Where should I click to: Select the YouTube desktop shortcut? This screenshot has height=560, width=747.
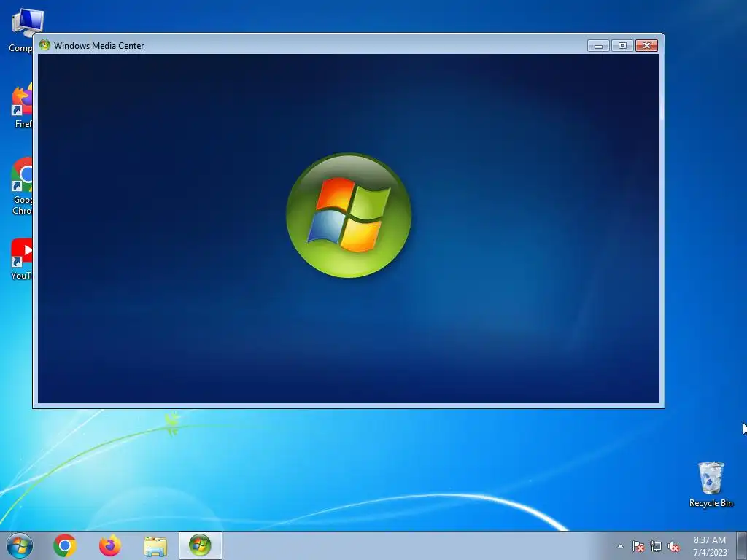[x=21, y=259]
